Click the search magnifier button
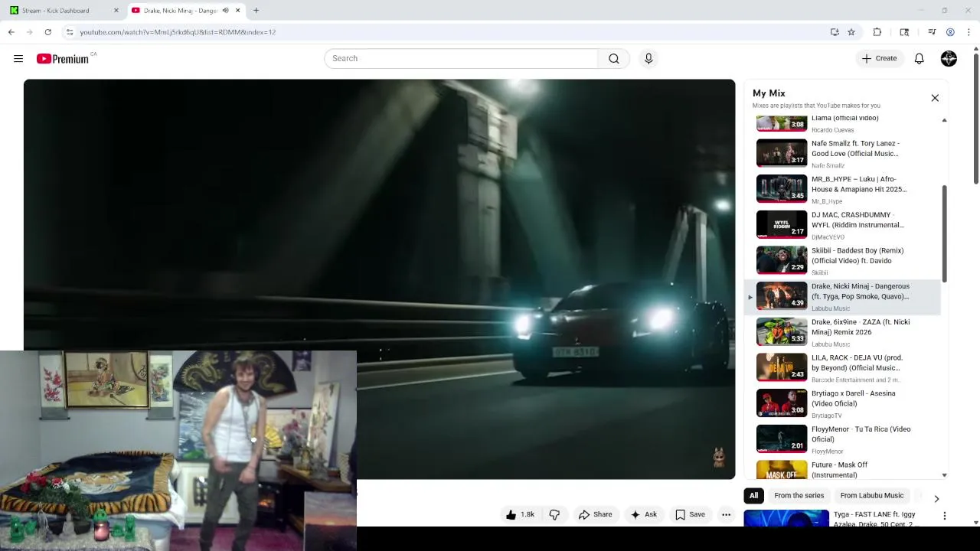980x551 pixels. (x=613, y=58)
